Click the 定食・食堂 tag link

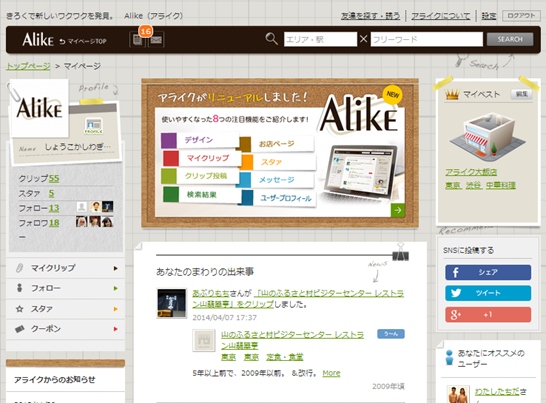coord(284,357)
